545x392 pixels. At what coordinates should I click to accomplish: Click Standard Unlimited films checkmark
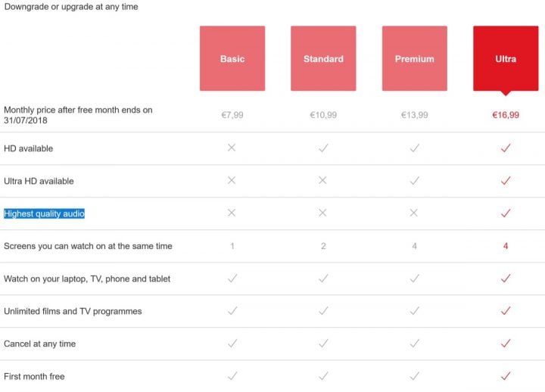(323, 311)
